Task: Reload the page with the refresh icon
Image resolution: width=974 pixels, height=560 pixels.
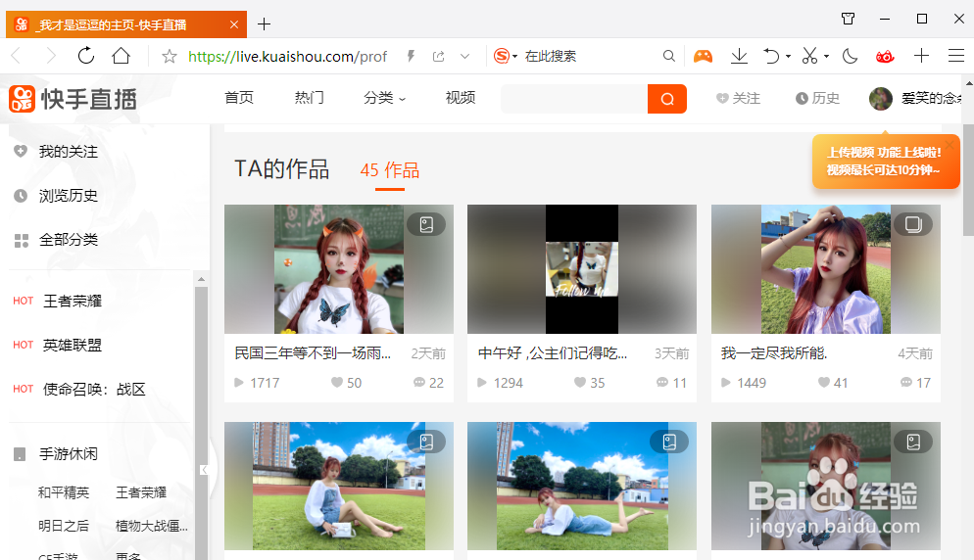Action: pyautogui.click(x=86, y=56)
